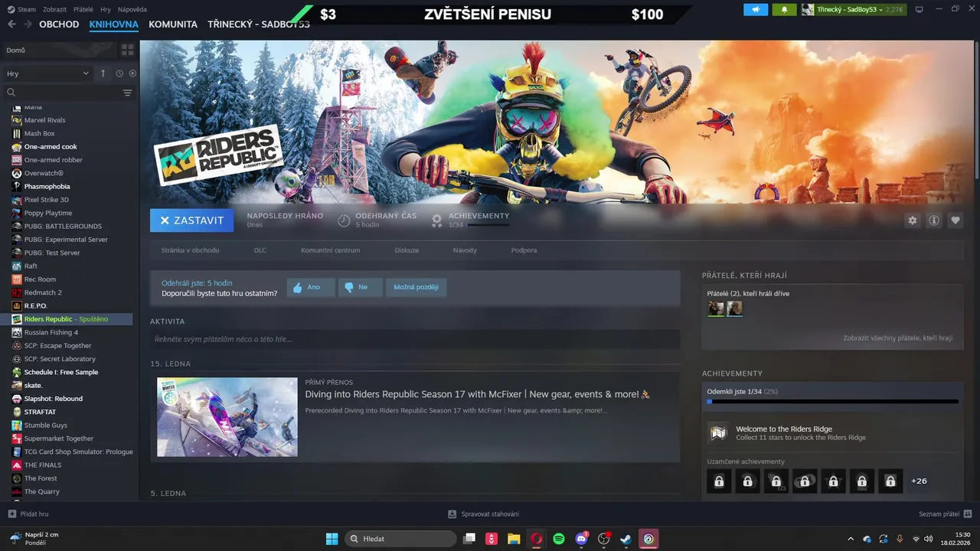The width and height of the screenshot is (980, 551).
Task: Click the achievements progress bar in the right panel
Action: coord(832,401)
